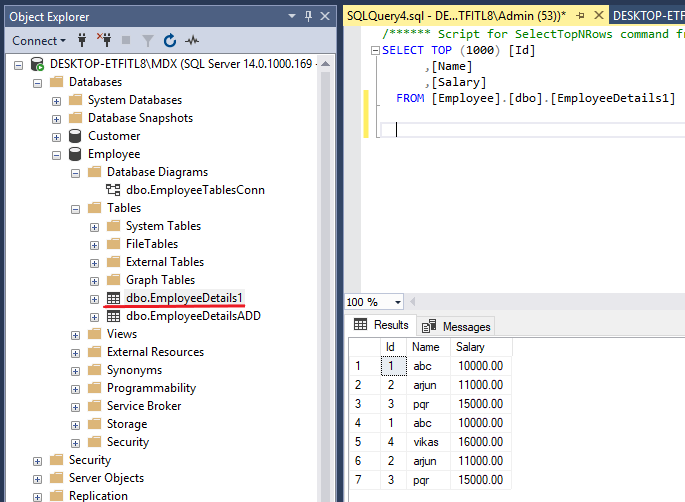Expand the Views folder

[x=76, y=335]
